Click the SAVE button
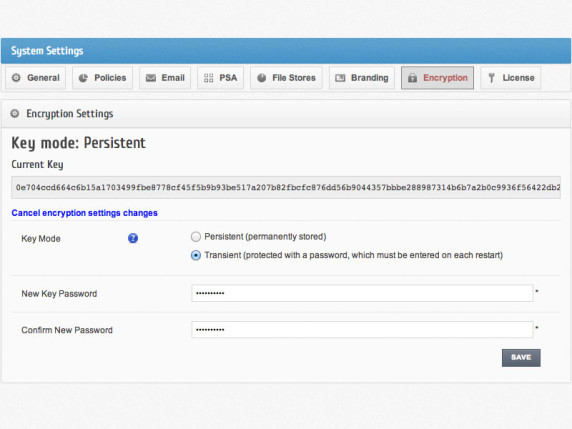The width and height of the screenshot is (572, 429). 521,358
